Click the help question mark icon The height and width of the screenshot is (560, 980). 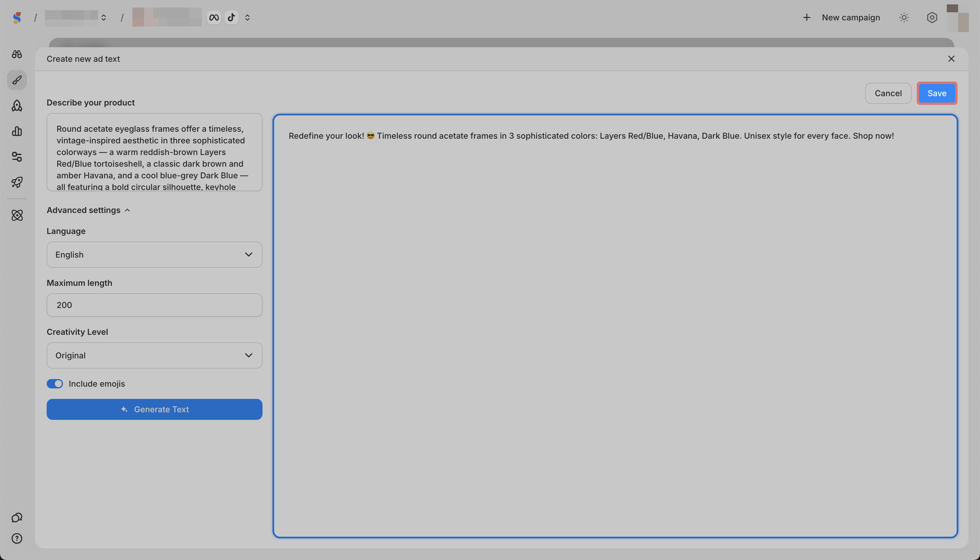click(x=17, y=538)
